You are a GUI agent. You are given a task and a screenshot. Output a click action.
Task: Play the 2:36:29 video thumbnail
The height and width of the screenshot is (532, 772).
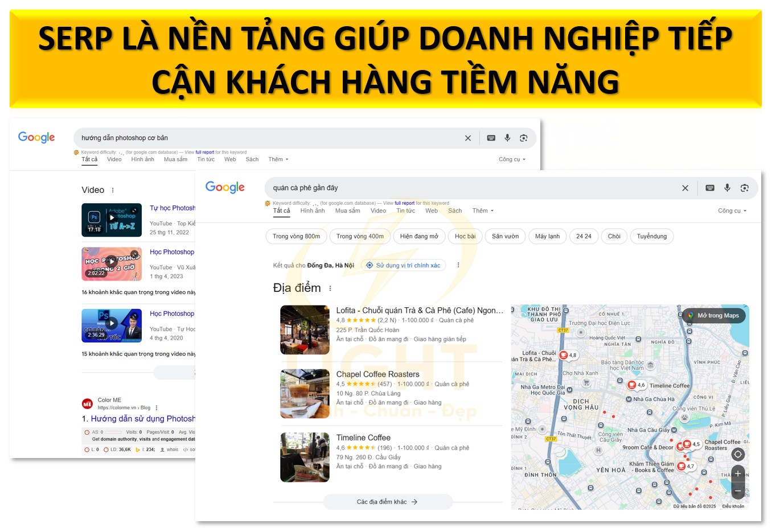[x=112, y=325]
